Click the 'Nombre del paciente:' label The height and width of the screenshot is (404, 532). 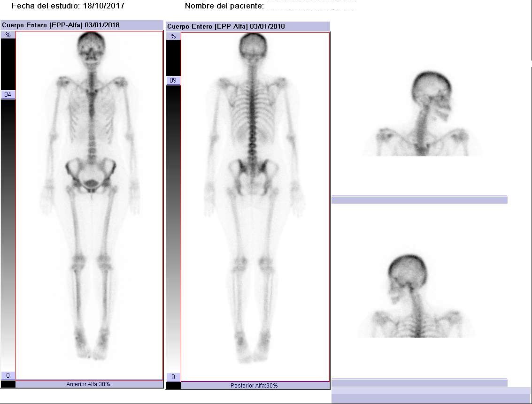pos(224,6)
